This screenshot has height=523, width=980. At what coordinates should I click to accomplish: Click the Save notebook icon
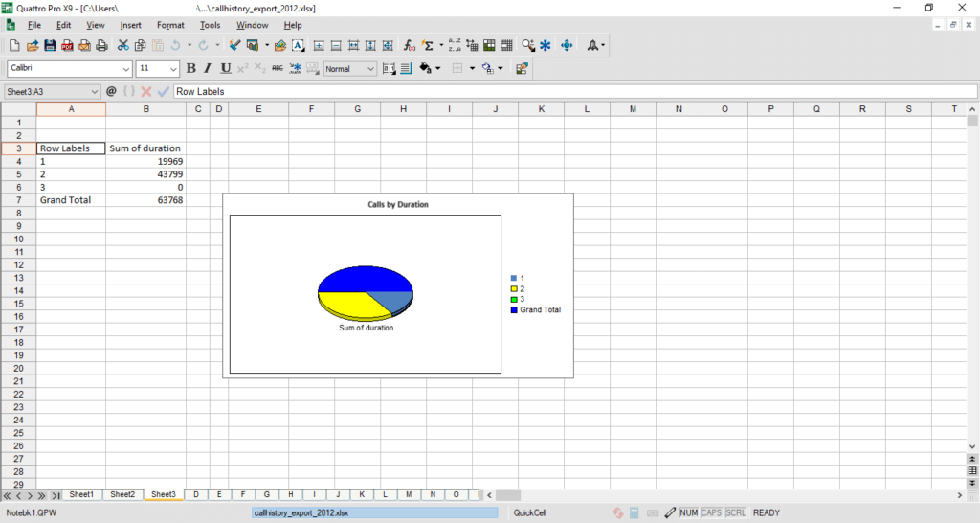[x=50, y=45]
